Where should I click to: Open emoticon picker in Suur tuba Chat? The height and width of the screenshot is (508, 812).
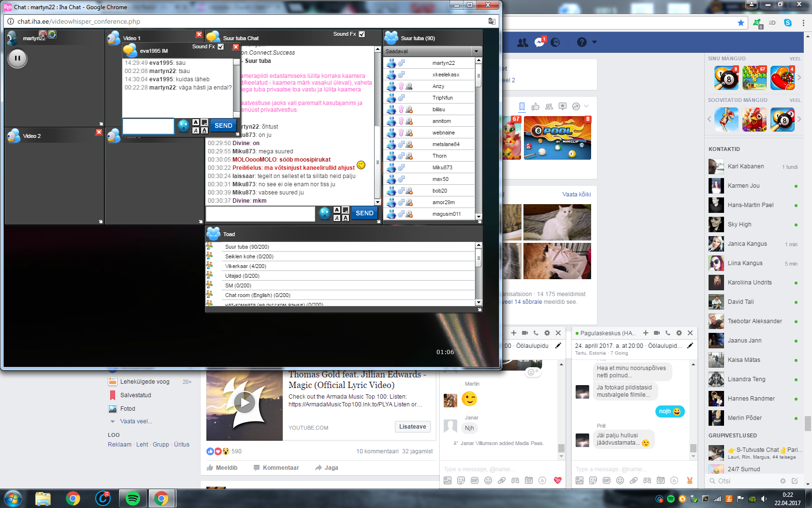pyautogui.click(x=325, y=213)
